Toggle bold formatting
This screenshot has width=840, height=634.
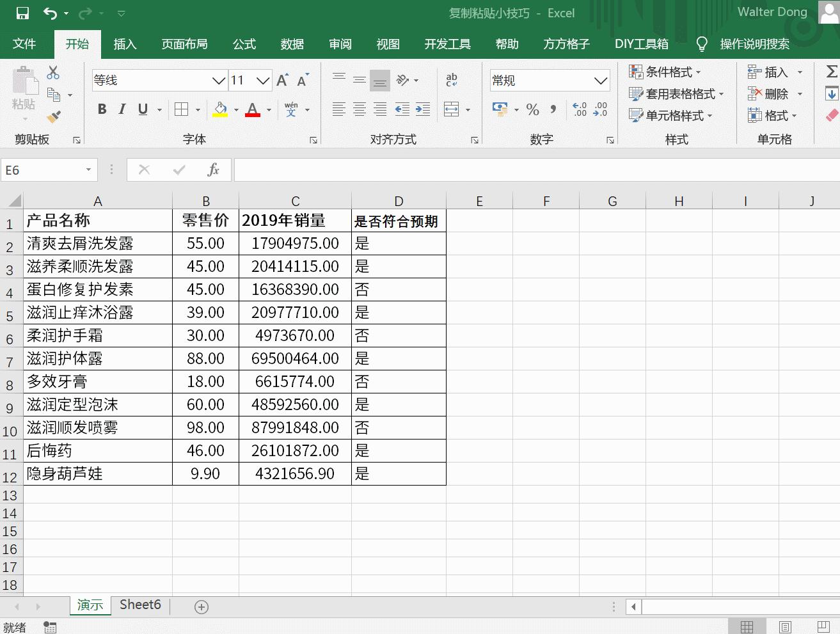[101, 109]
